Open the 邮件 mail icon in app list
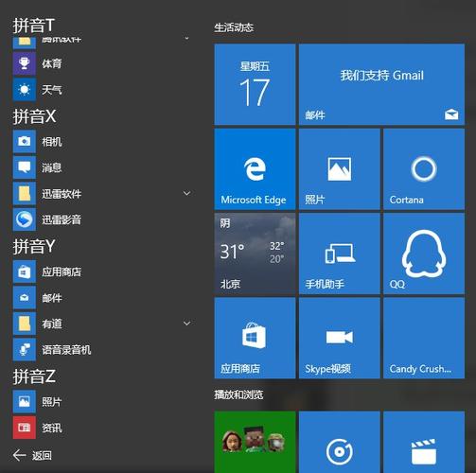This screenshot has width=476, height=473. pos(25,298)
